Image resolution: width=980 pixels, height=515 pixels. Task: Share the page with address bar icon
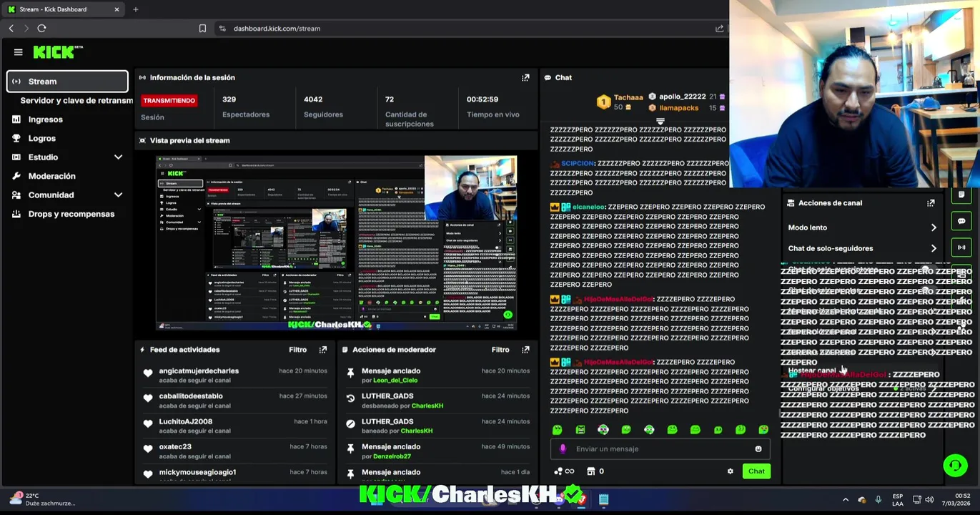pyautogui.click(x=719, y=29)
